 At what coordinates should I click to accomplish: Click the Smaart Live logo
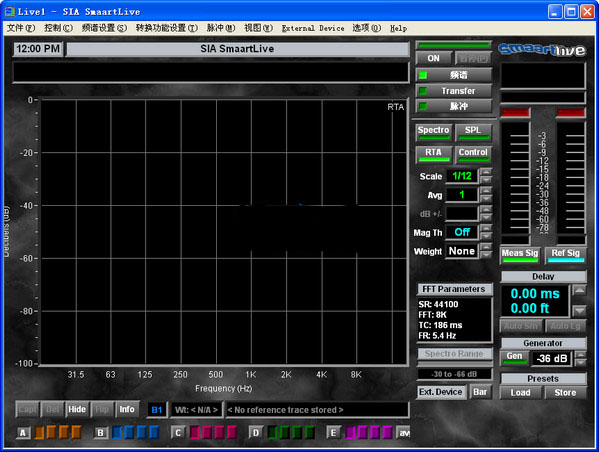(x=542, y=49)
